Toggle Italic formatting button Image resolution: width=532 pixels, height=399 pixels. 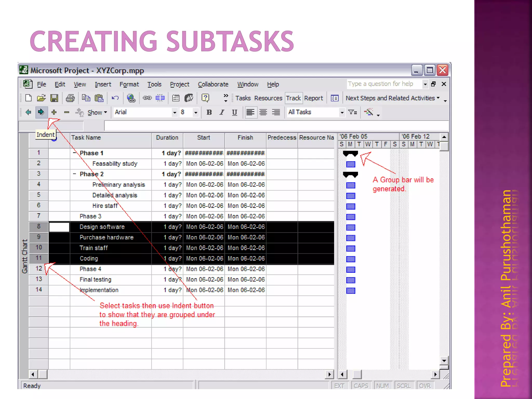(x=222, y=112)
